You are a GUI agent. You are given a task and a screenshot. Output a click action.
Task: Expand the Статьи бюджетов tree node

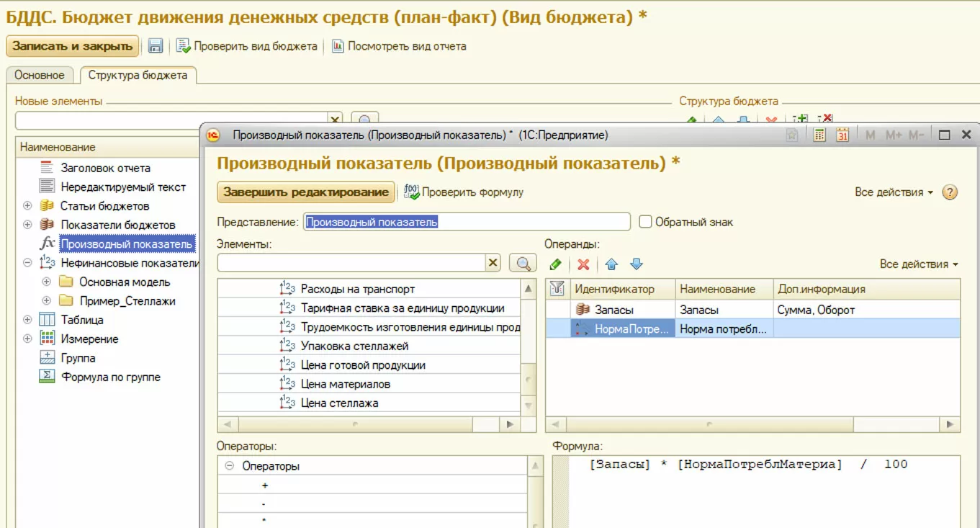27,206
